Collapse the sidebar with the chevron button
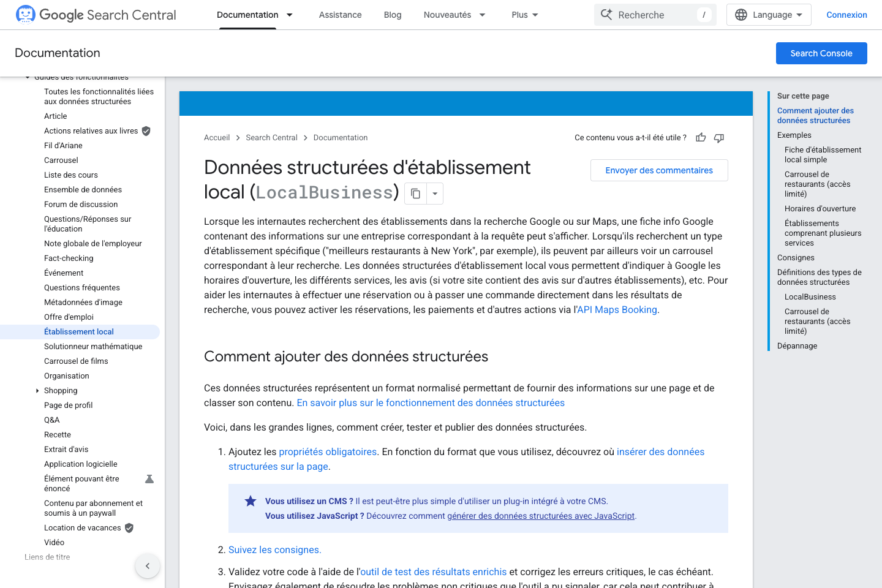 [x=147, y=566]
